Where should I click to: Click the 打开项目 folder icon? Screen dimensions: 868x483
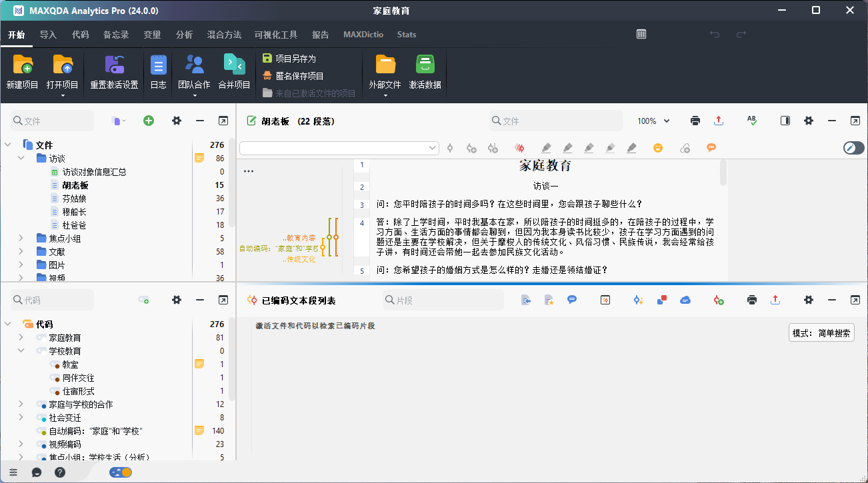point(63,64)
